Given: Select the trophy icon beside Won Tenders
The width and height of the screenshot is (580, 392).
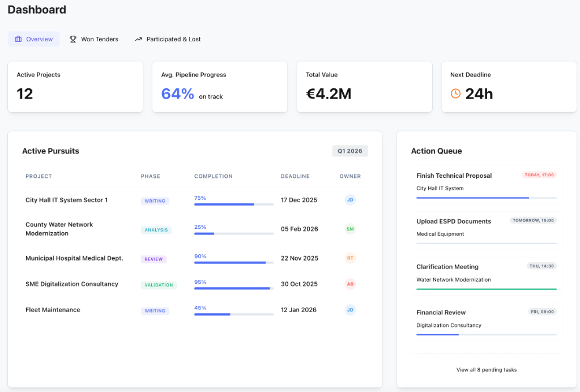Looking at the screenshot, I should pos(72,39).
